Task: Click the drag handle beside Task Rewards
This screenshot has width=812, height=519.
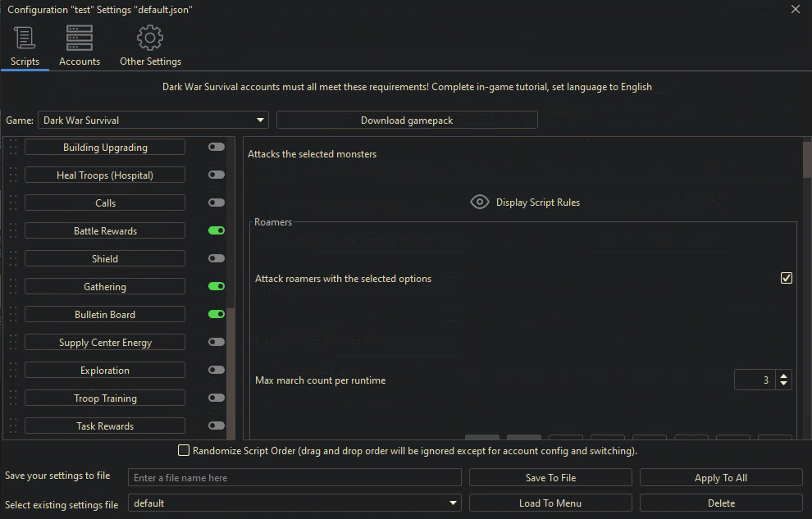Action: (12, 426)
